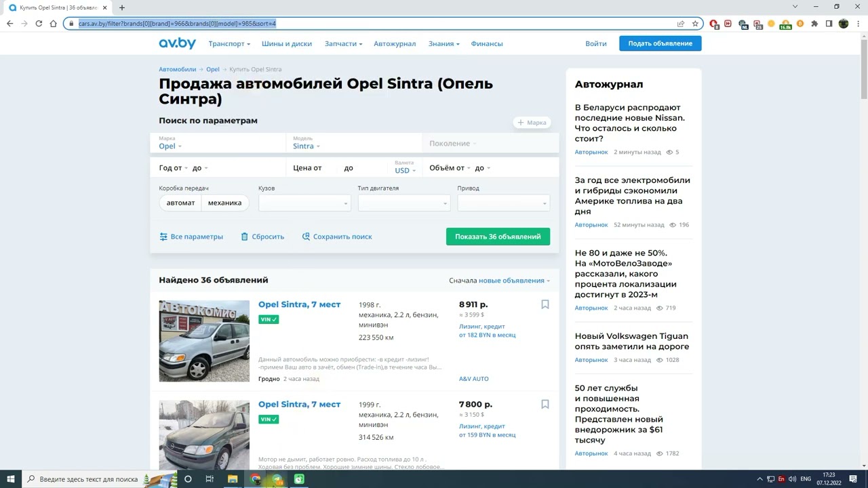Open the green clock app in the taskbar
868x488 pixels.
299,479
